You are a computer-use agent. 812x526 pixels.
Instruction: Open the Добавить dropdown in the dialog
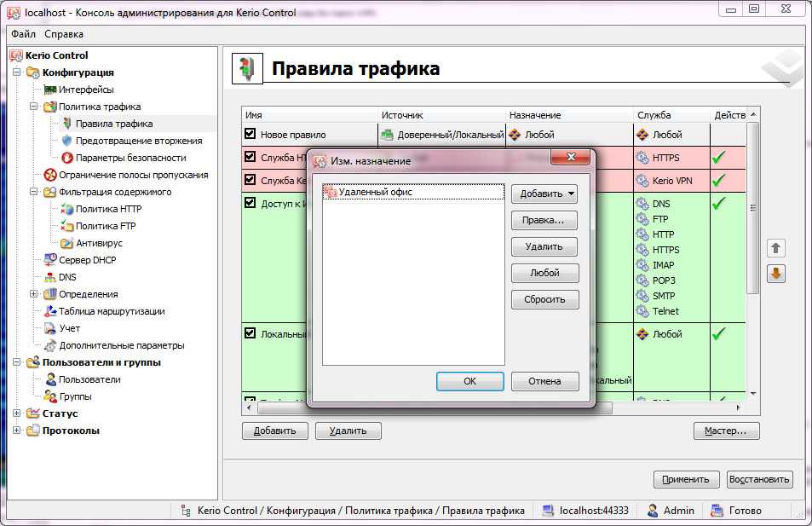544,194
